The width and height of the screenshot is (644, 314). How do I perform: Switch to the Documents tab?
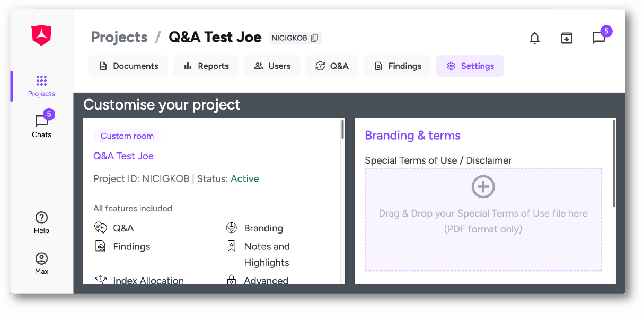point(128,66)
